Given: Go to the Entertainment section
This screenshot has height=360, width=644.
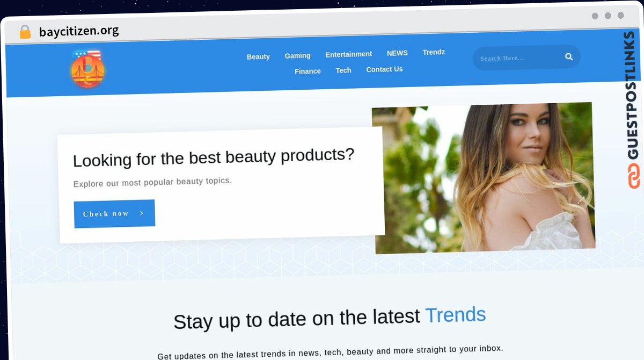Looking at the screenshot, I should coord(349,54).
